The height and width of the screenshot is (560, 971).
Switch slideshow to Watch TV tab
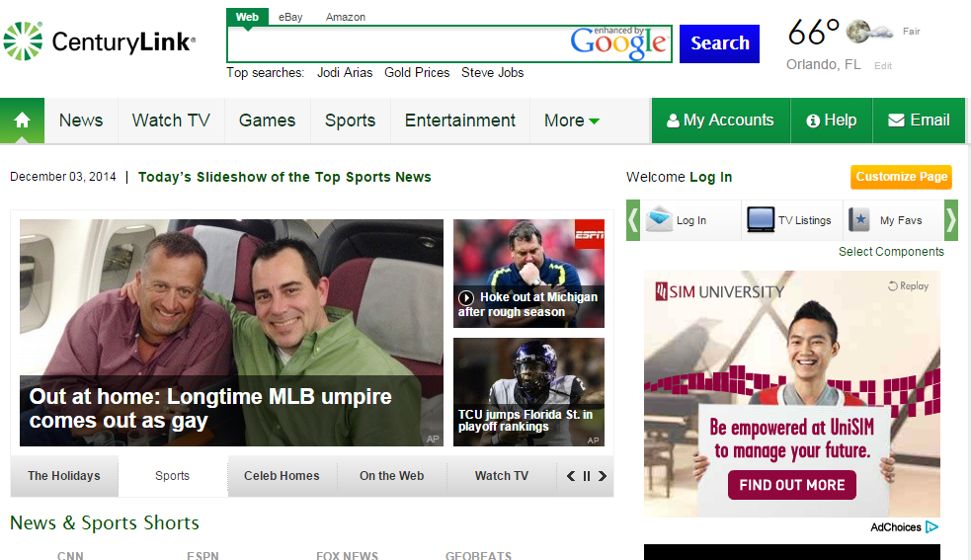502,476
